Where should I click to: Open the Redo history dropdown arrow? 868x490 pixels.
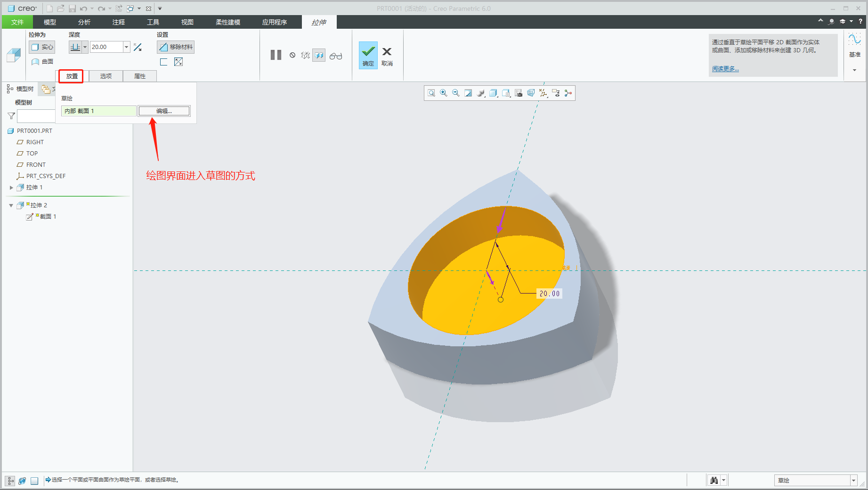110,8
